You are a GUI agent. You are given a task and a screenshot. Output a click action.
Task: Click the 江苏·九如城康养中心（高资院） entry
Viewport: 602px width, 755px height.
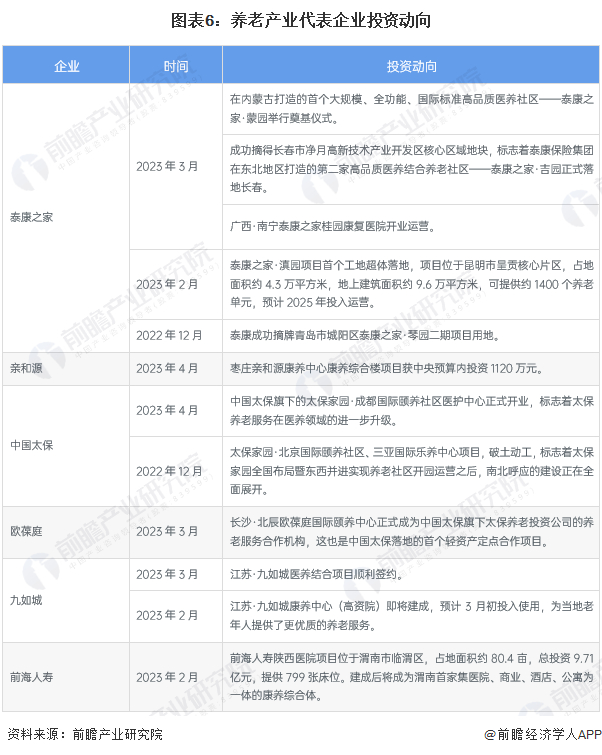tap(411, 616)
